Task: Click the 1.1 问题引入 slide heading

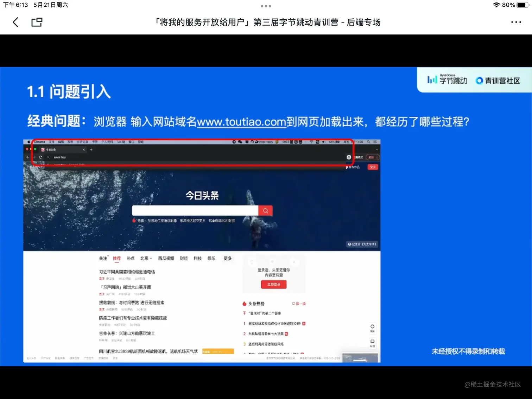Action: click(x=69, y=91)
